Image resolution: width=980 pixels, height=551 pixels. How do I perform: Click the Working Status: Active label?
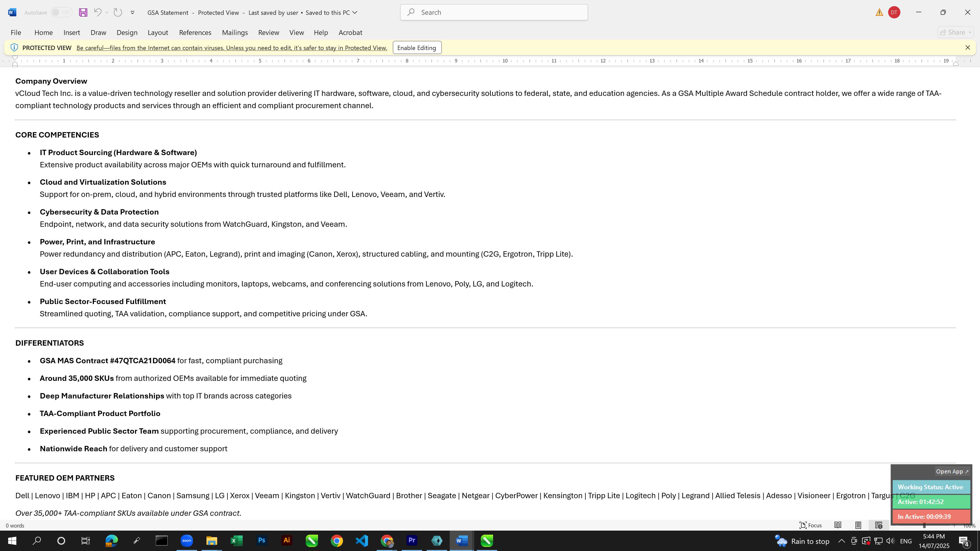pyautogui.click(x=931, y=487)
